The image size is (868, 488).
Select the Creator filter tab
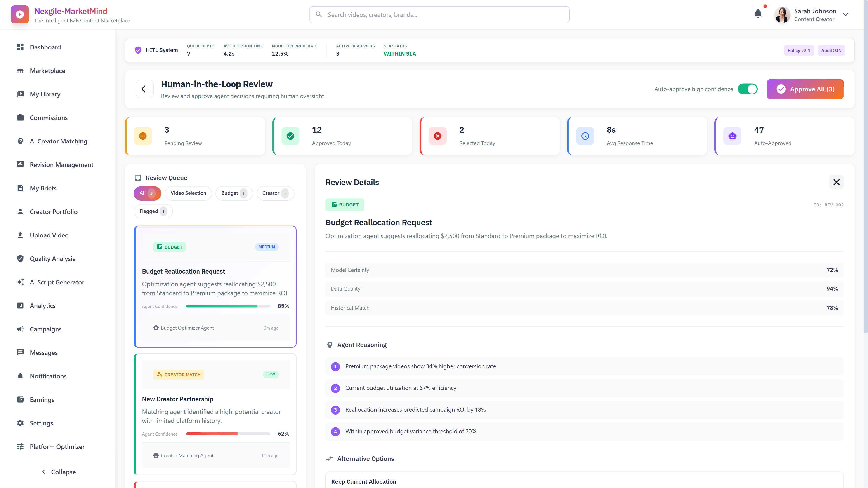[x=275, y=193]
